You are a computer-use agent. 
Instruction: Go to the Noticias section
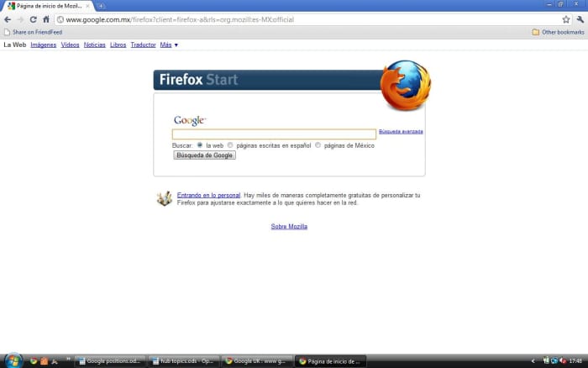94,45
